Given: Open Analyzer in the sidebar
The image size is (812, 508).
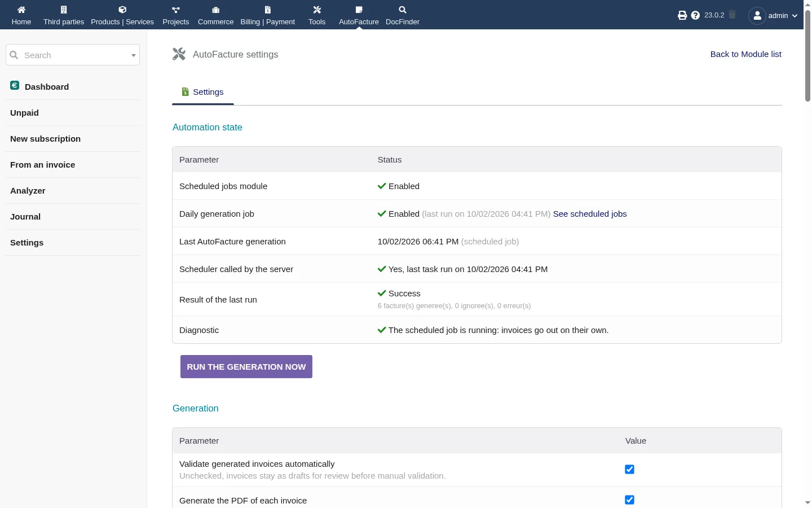Looking at the screenshot, I should (x=28, y=191).
